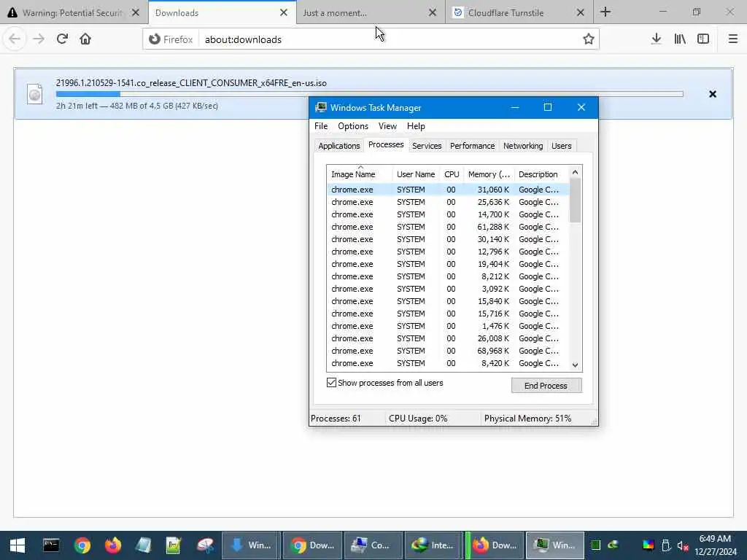
Task: Toggle the Firefox sidebar view icon
Action: (703, 39)
